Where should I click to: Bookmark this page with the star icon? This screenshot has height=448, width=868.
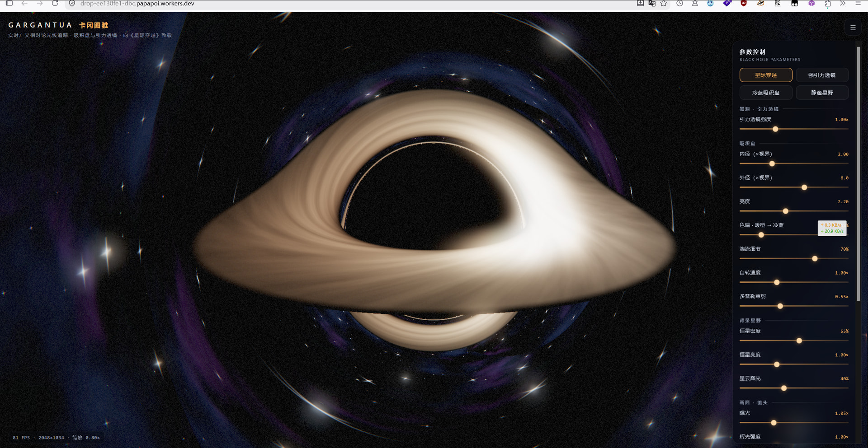coord(664,3)
